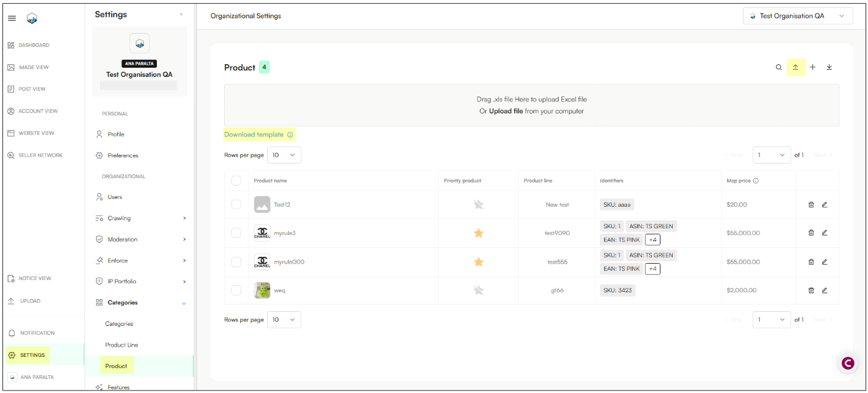Click the Download template link
This screenshot has width=868, height=393.
click(254, 135)
